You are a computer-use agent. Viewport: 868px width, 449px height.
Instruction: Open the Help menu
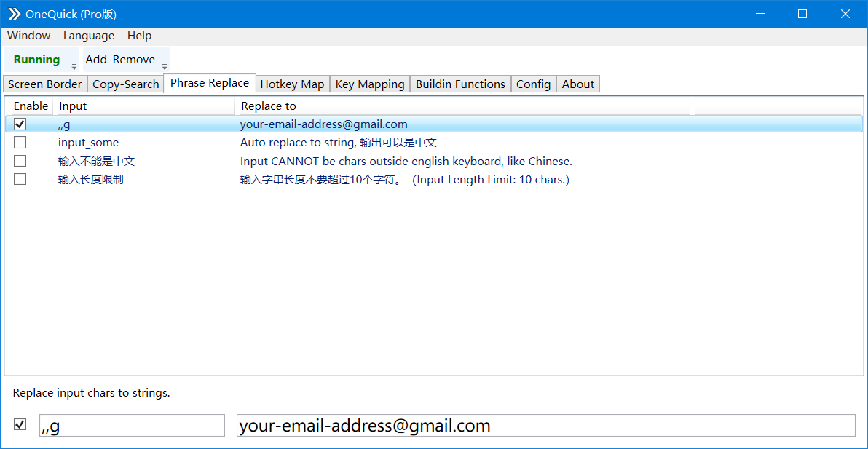[x=139, y=35]
